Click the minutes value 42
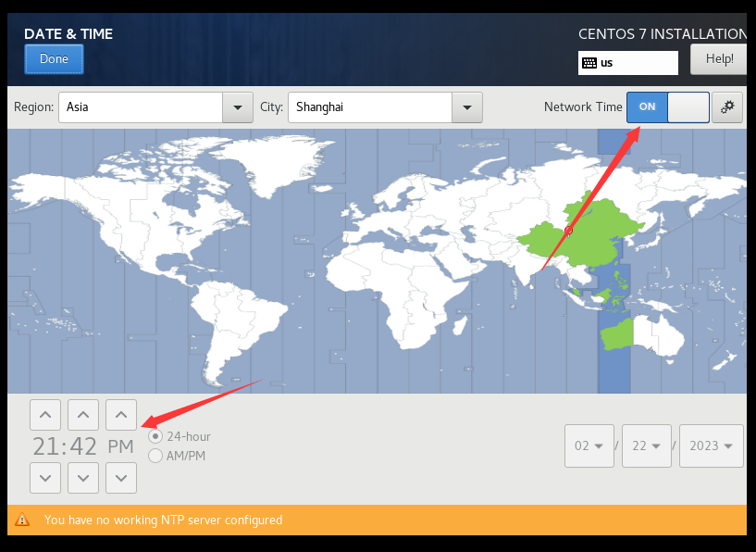This screenshot has width=756, height=552. coord(83,446)
